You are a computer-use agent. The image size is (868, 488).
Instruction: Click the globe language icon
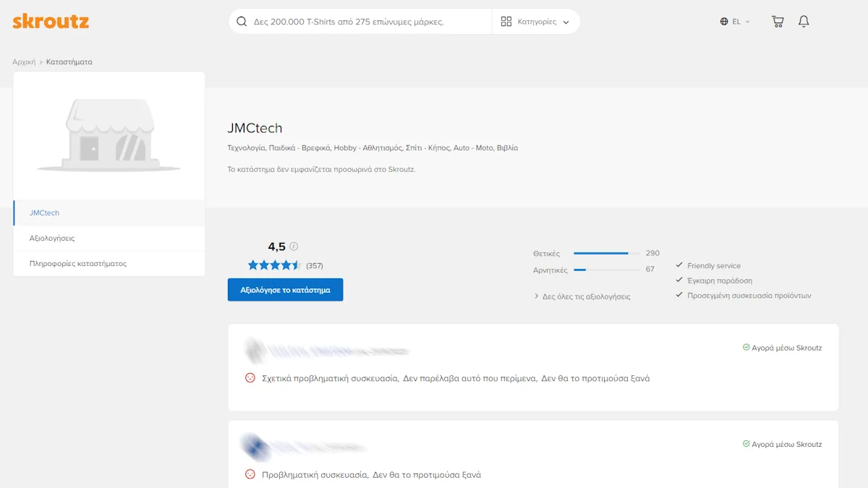(724, 22)
